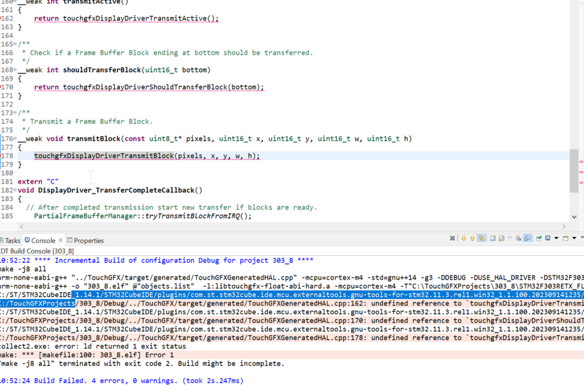This screenshot has height=392, width=584.
Task: Jump to Previous Error up arrow
Action: [x=472, y=238]
